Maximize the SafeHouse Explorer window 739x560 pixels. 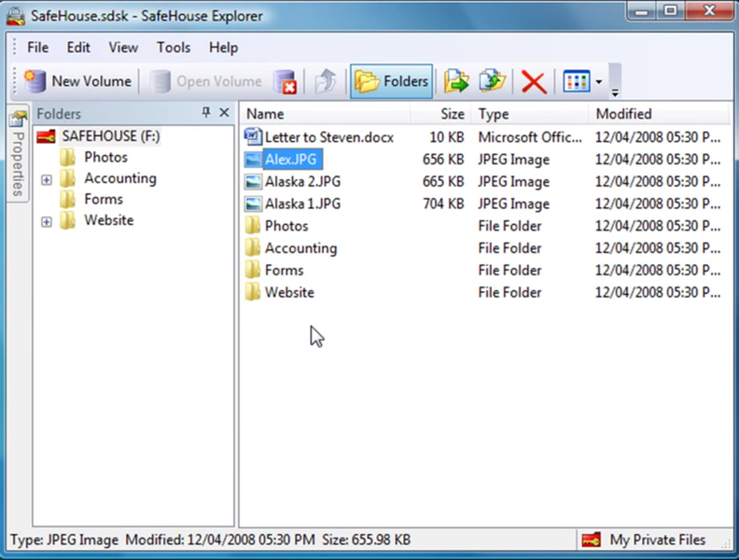(671, 11)
